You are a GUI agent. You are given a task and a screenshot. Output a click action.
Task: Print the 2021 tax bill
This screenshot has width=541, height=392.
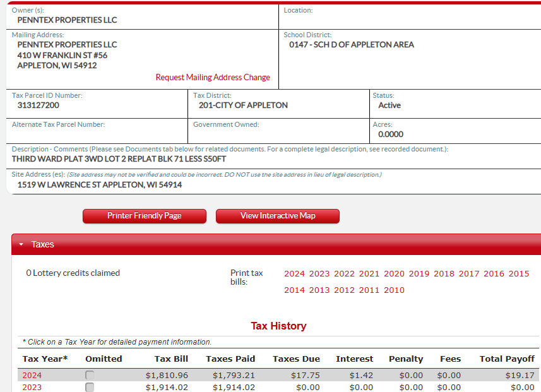pos(369,274)
